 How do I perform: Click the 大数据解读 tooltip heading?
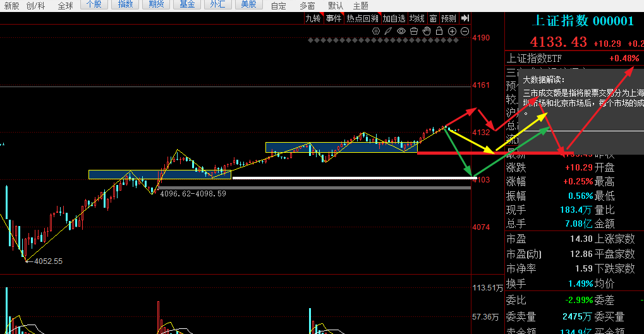pos(544,80)
